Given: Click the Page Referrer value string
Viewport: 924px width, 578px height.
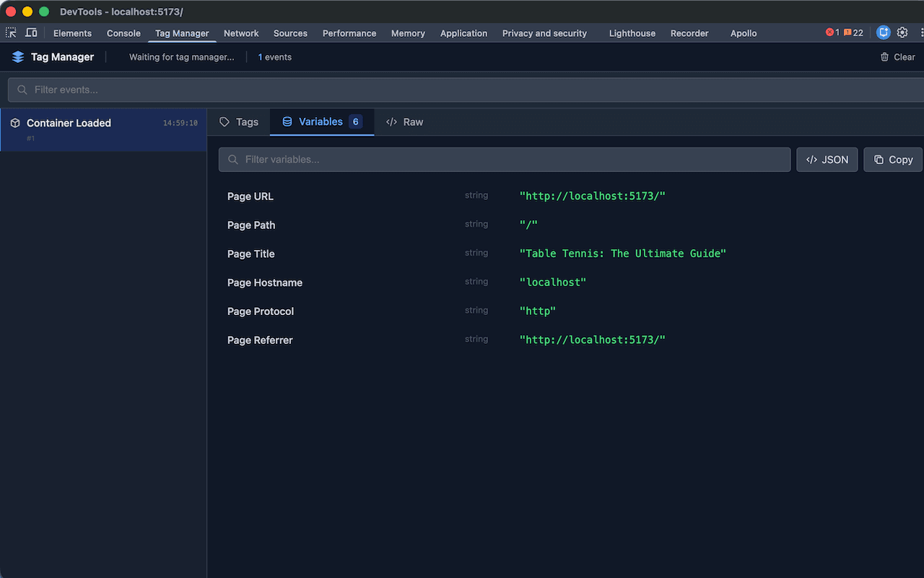Looking at the screenshot, I should click(593, 340).
